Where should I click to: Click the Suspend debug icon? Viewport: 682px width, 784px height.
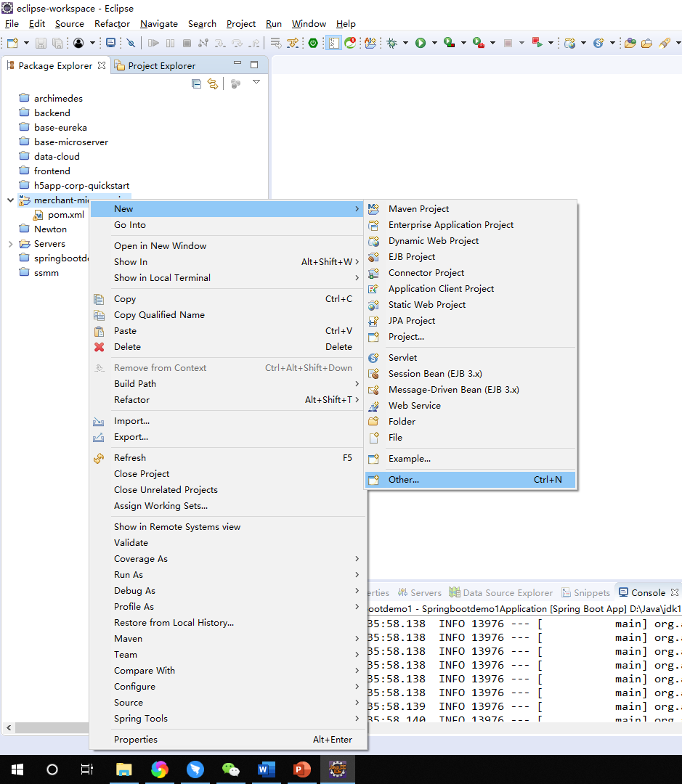tap(170, 43)
